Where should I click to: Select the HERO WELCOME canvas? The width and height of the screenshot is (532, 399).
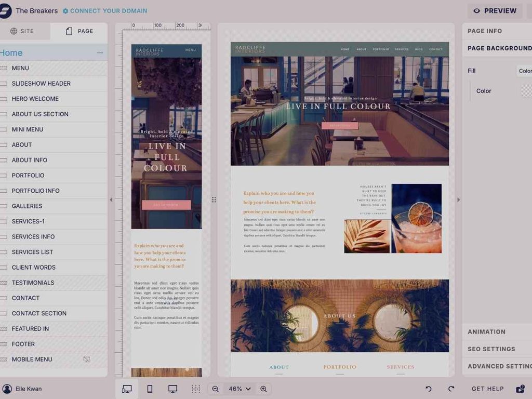54,99
